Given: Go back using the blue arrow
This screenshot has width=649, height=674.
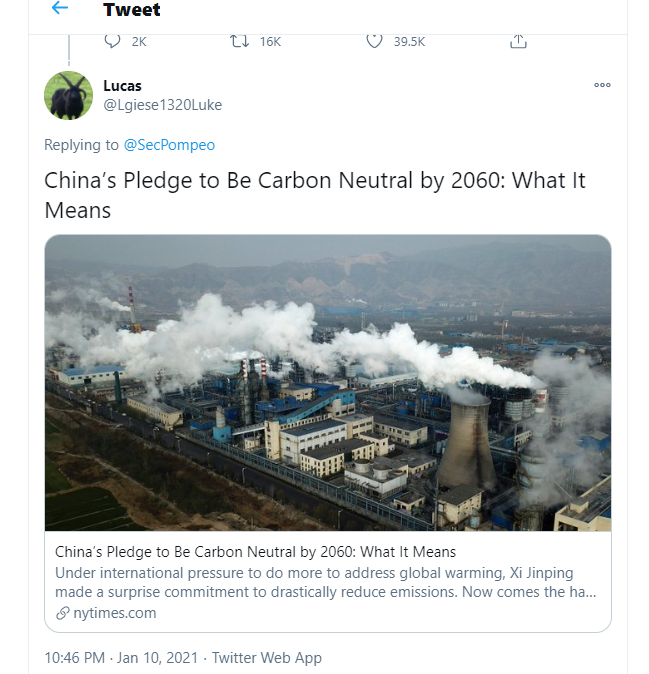Looking at the screenshot, I should tap(60, 8).
